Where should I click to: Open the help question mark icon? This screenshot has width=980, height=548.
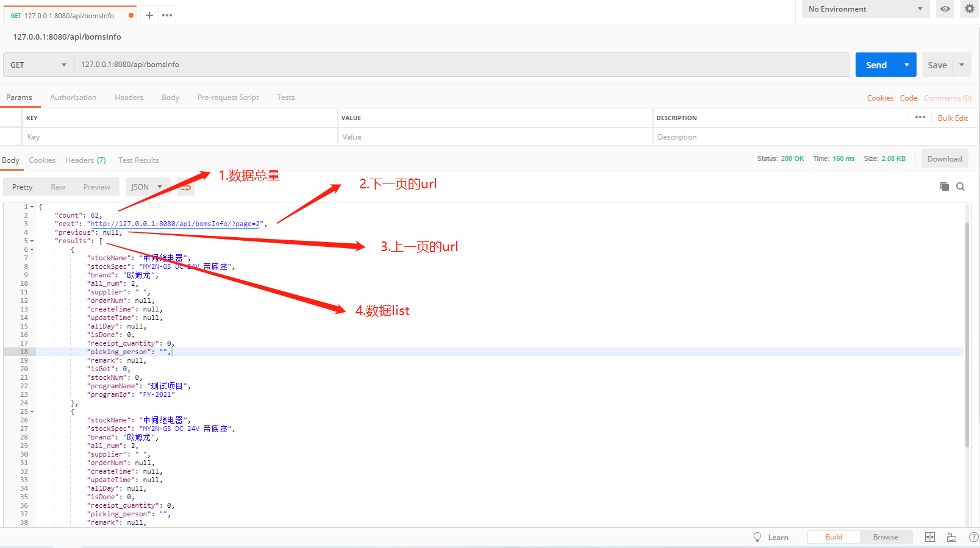pos(973,537)
